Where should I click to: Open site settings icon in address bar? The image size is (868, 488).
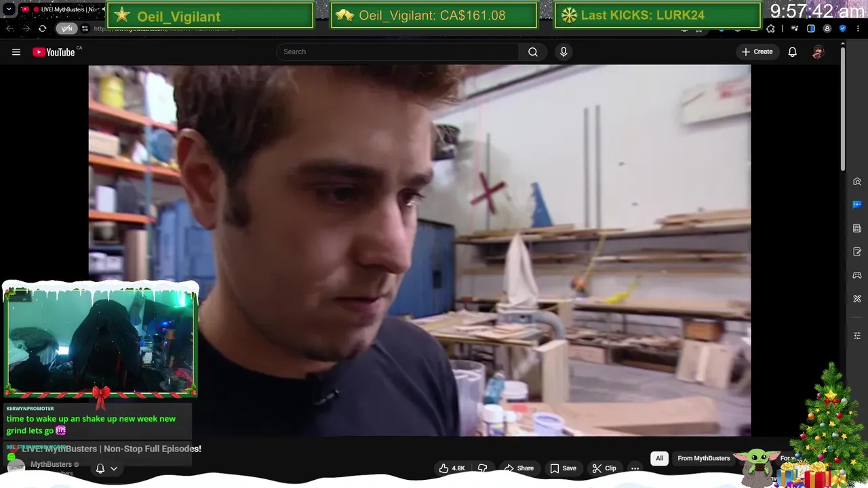(x=85, y=28)
